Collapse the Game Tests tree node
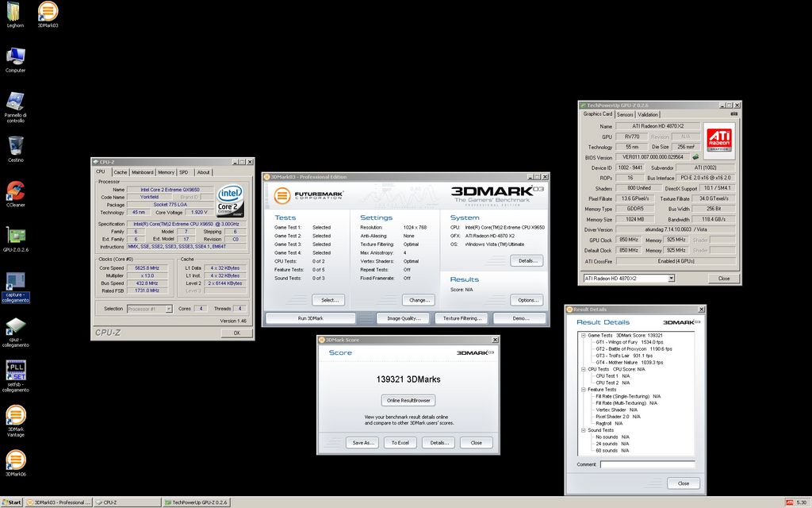The image size is (812, 508). [x=583, y=336]
